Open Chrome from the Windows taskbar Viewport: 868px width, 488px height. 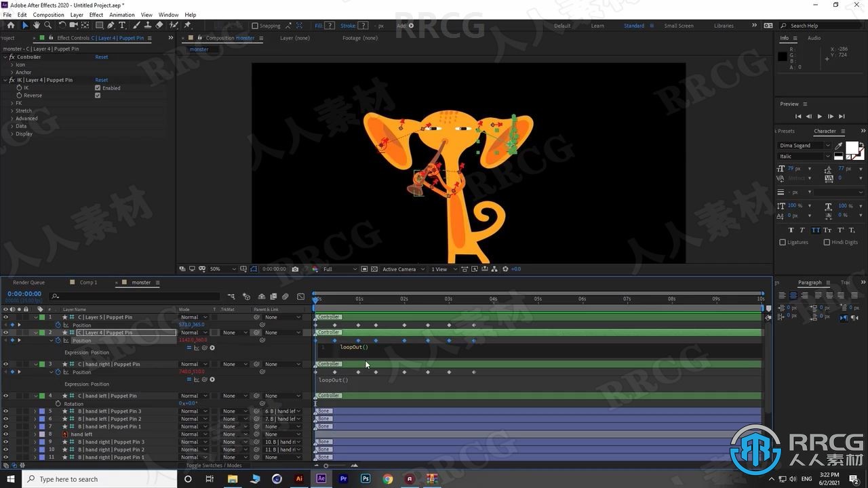pos(387,479)
